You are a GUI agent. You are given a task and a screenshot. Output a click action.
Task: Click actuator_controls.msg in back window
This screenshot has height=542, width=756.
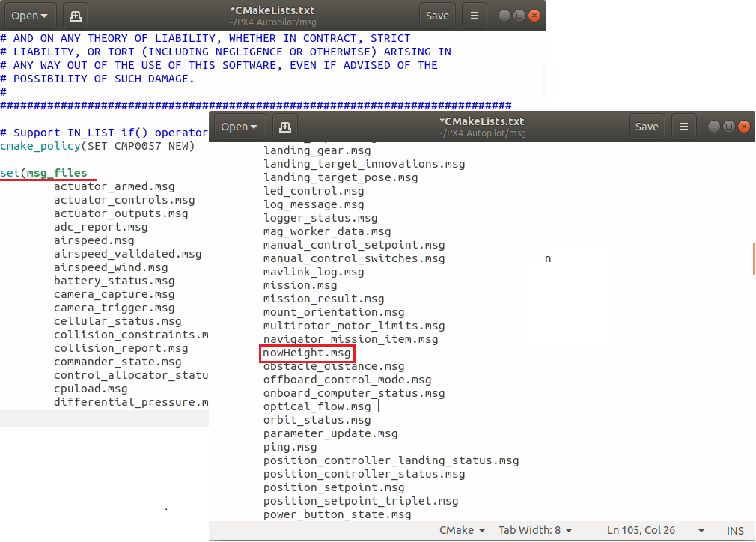click(x=124, y=200)
